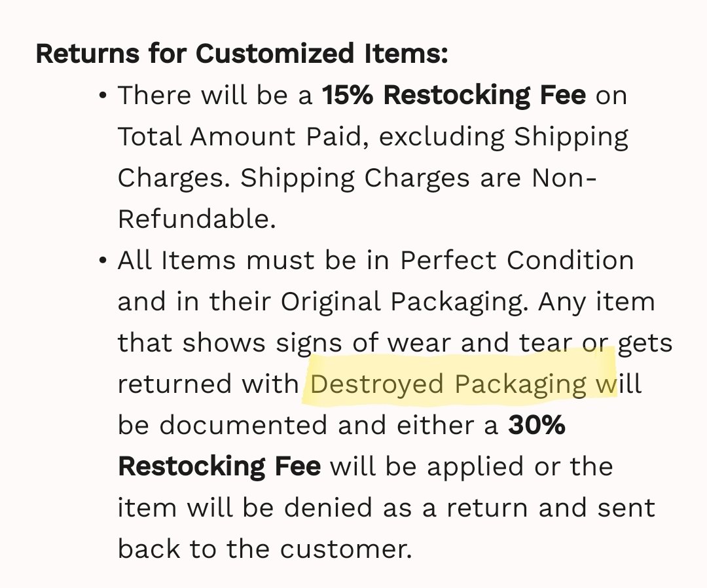Click the words "back to the customer."
707x588 pixels.
pyautogui.click(x=264, y=549)
